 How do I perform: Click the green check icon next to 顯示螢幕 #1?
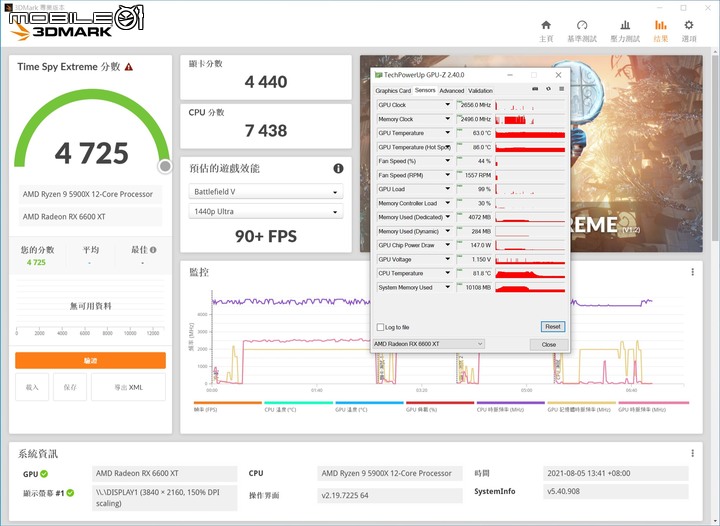click(x=70, y=493)
